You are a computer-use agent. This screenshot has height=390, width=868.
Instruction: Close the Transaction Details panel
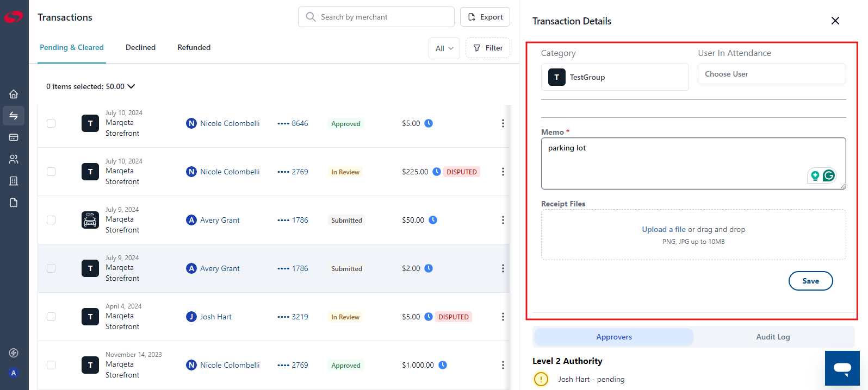835,21
